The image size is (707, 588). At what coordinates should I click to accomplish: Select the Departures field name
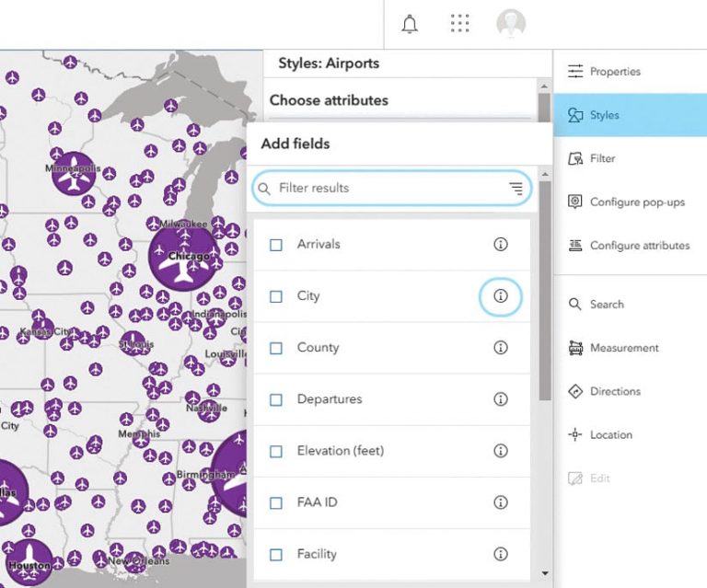[330, 399]
